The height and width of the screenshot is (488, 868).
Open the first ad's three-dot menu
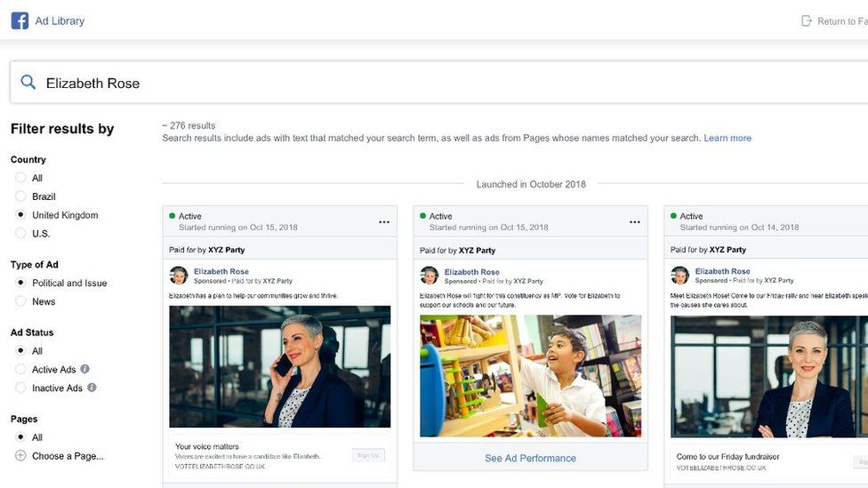[x=384, y=222]
